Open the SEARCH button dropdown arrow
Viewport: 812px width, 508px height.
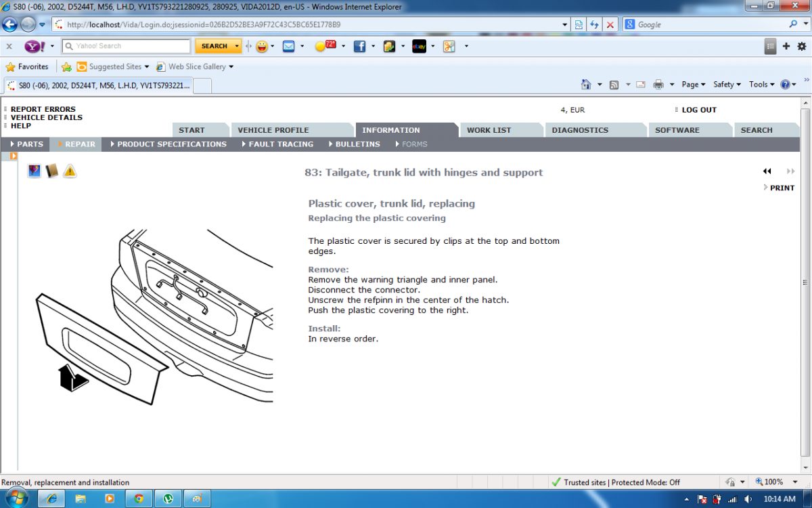pyautogui.click(x=237, y=46)
